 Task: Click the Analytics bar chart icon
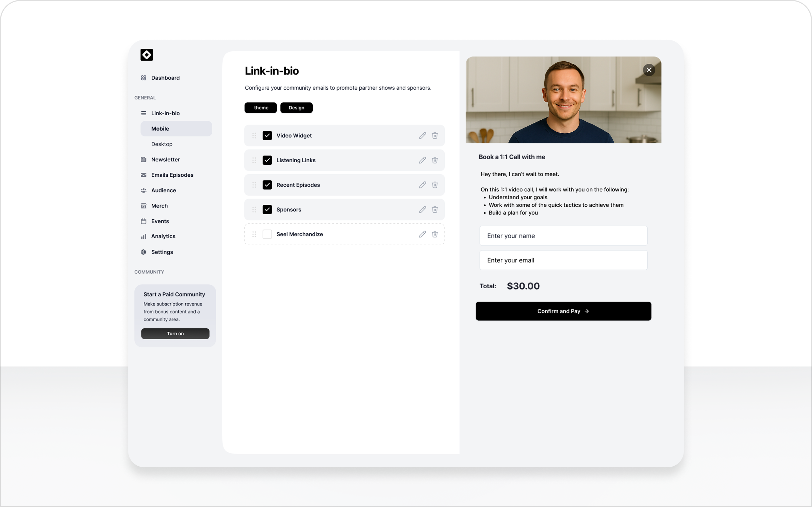pyautogui.click(x=143, y=236)
